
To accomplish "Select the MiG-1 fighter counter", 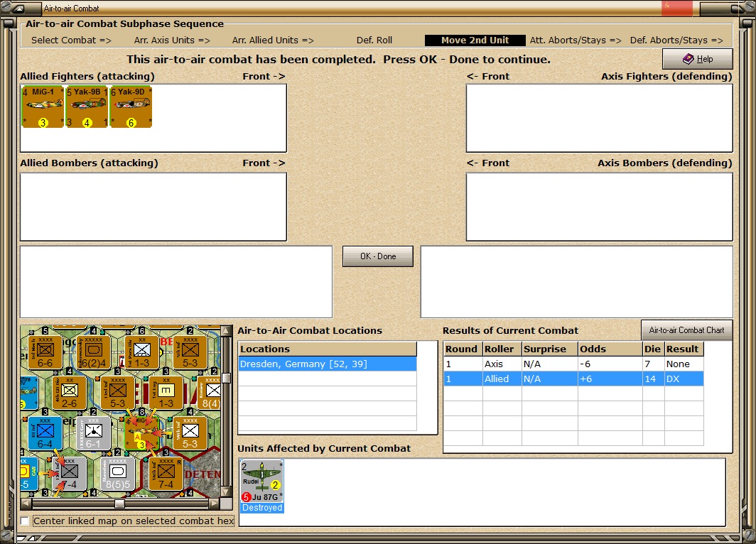I will 43,107.
